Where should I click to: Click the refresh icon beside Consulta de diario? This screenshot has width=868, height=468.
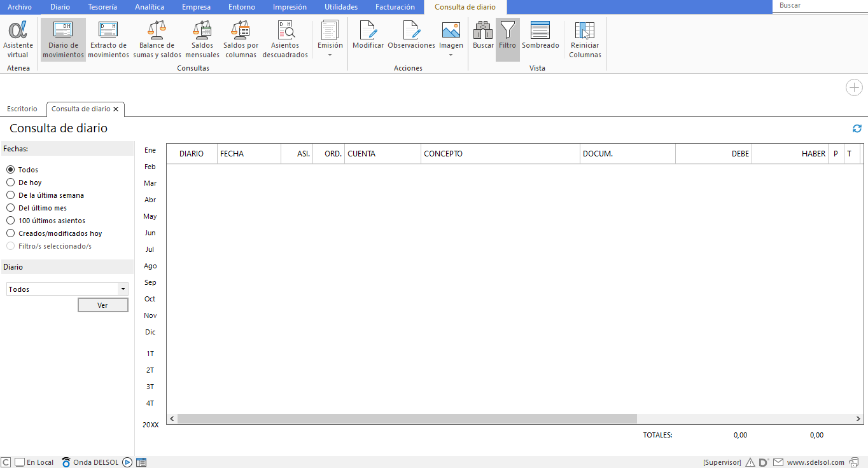pos(857,128)
